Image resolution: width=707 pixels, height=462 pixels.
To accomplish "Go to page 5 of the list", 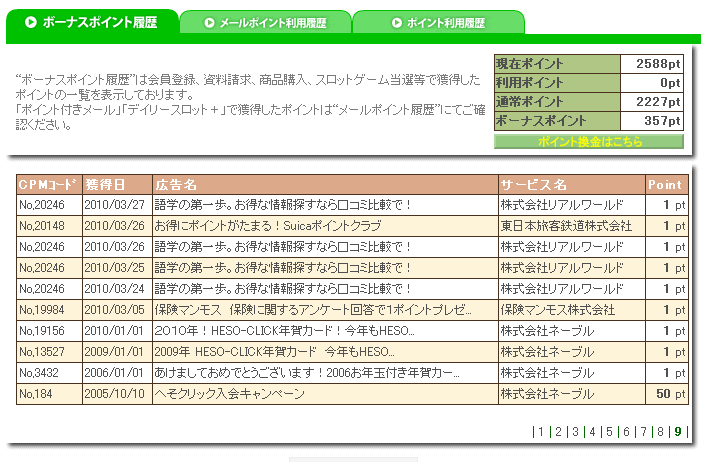I will pyautogui.click(x=609, y=432).
